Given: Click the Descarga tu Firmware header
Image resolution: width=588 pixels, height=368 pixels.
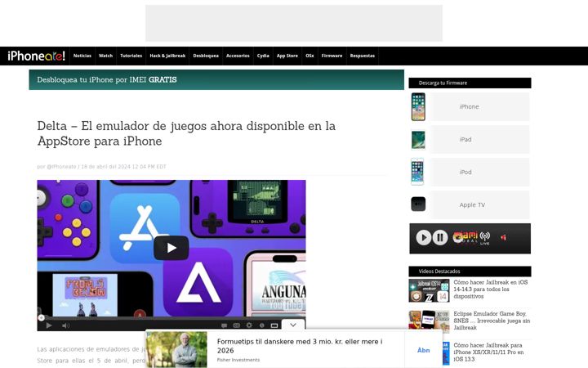Looking at the screenshot, I should pos(470,83).
